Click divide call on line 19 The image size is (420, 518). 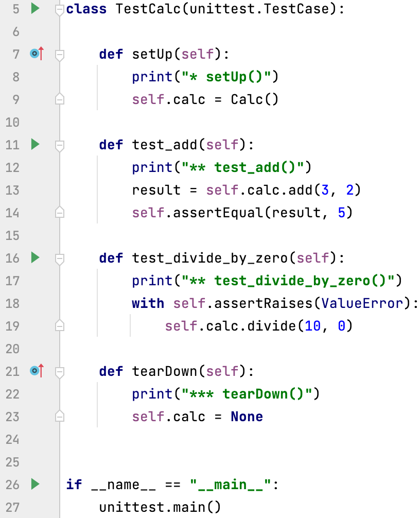(271, 326)
